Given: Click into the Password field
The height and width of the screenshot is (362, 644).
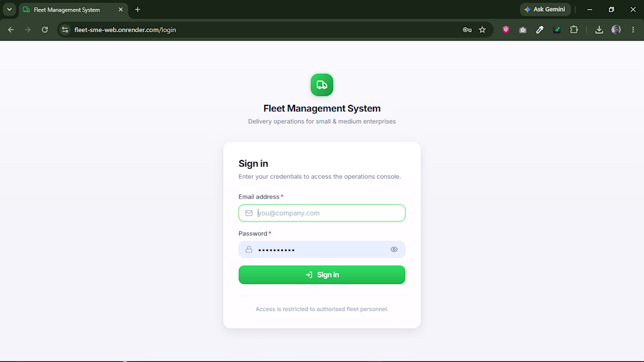Looking at the screenshot, I should [321, 250].
